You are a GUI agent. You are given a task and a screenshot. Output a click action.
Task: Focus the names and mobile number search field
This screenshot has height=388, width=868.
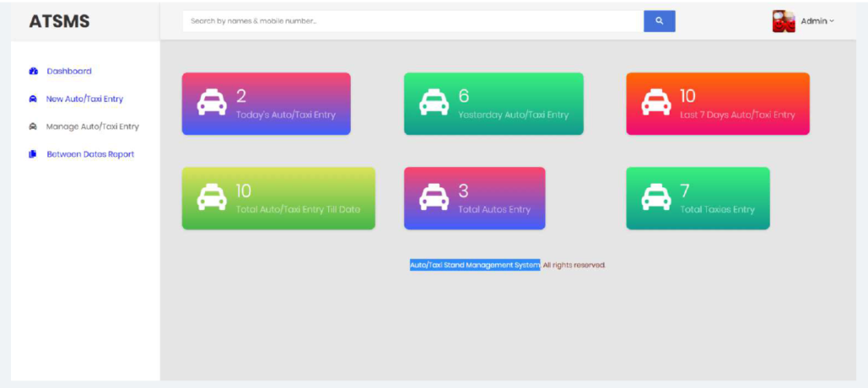tap(413, 21)
